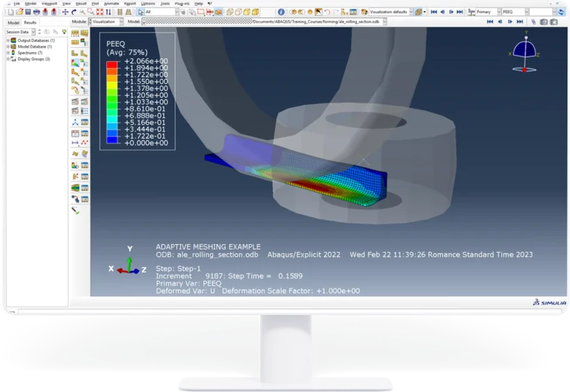Click the red color band in PEEQ legend
The image size is (570, 392).
(x=112, y=65)
